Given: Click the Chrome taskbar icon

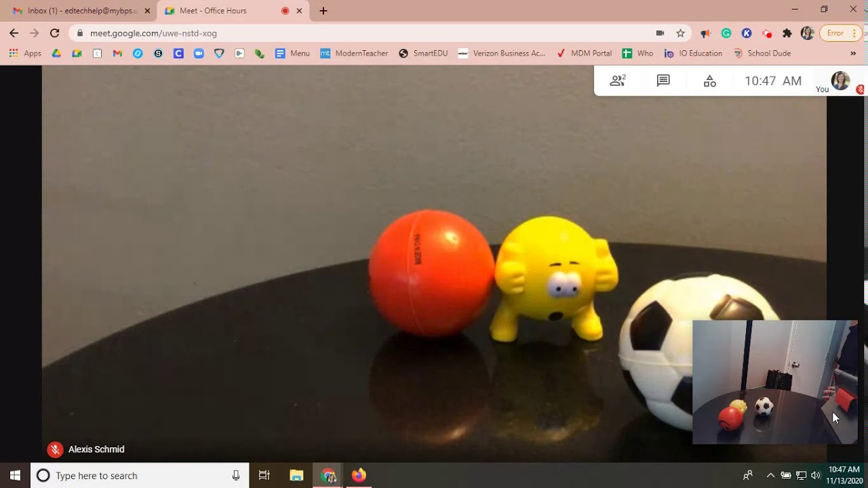Looking at the screenshot, I should tap(328, 476).
